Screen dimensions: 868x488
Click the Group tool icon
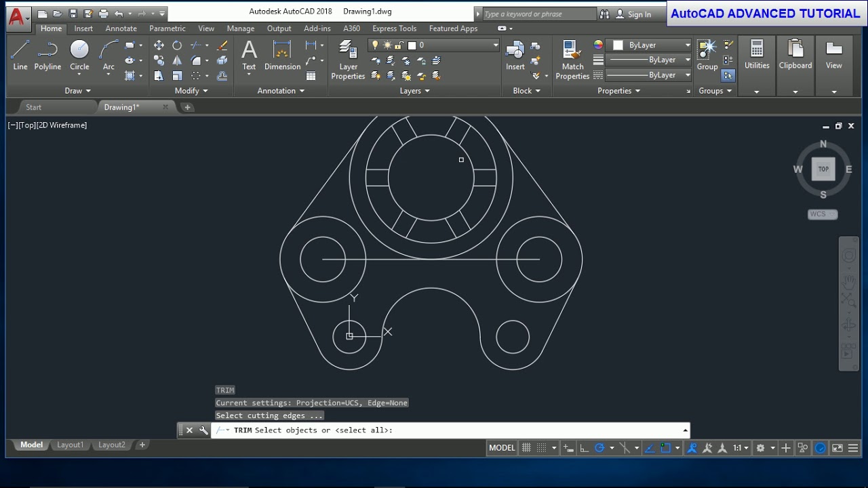coord(707,55)
